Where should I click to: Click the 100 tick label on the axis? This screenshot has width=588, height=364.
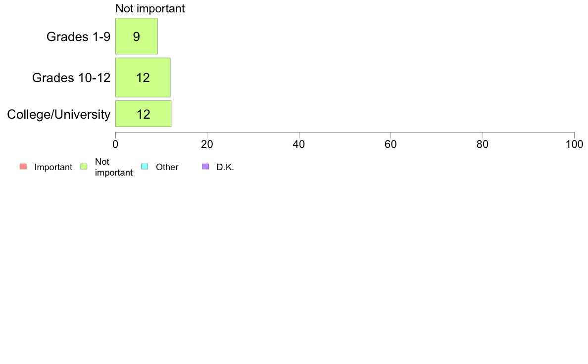pos(575,144)
